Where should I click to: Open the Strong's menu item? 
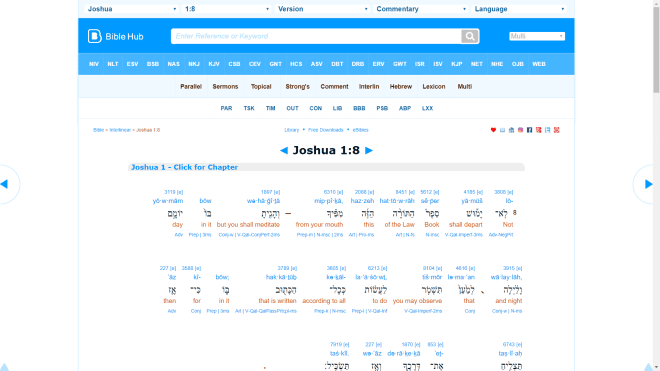[x=297, y=86]
